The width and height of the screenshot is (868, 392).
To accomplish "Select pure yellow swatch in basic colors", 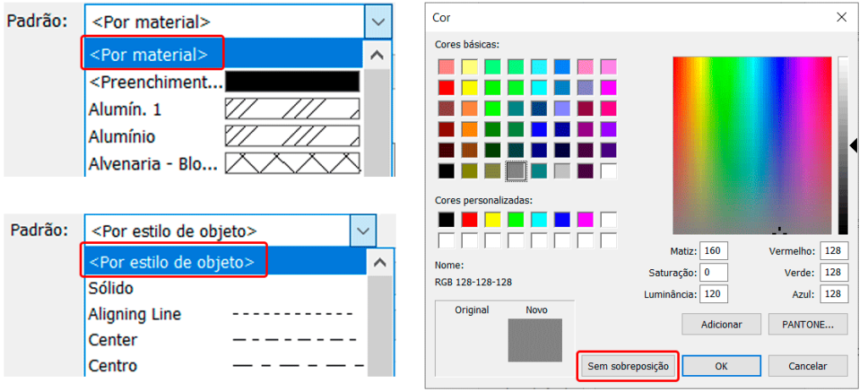I will coord(470,87).
